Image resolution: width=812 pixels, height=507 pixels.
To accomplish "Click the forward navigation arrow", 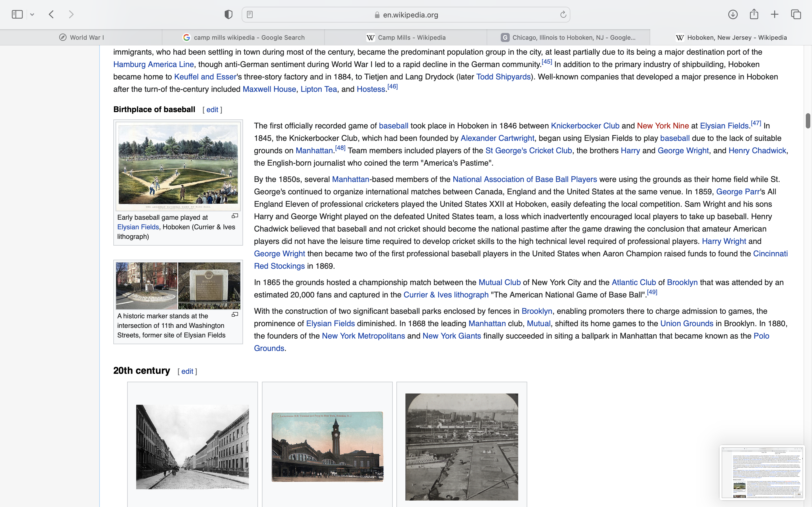I will click(71, 14).
